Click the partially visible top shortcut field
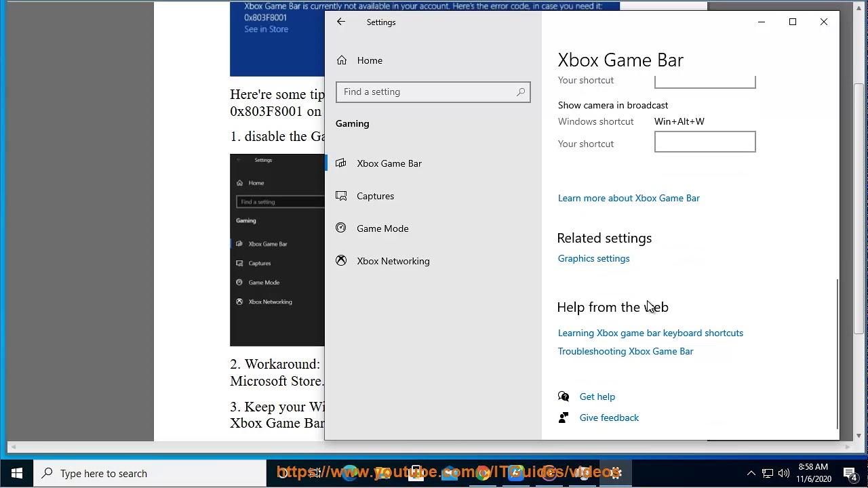This screenshot has height=488, width=868. tap(705, 82)
